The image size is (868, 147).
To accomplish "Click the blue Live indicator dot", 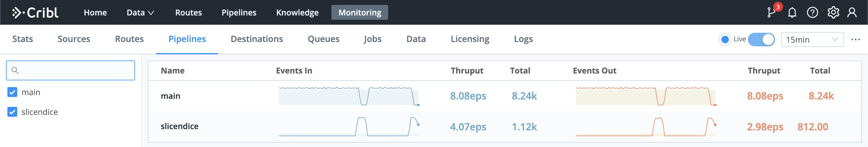I will (725, 40).
